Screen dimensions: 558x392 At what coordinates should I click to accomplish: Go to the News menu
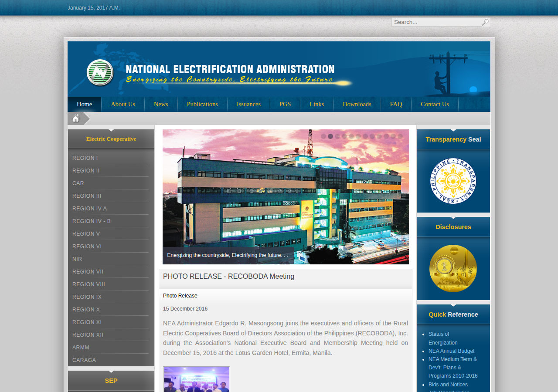click(x=161, y=105)
